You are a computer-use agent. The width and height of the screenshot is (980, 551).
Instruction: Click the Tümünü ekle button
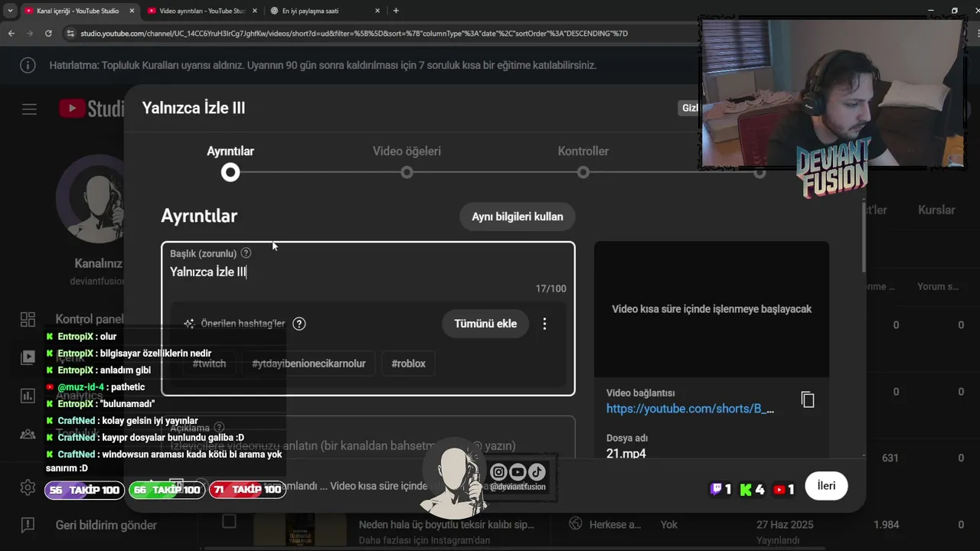coord(485,324)
